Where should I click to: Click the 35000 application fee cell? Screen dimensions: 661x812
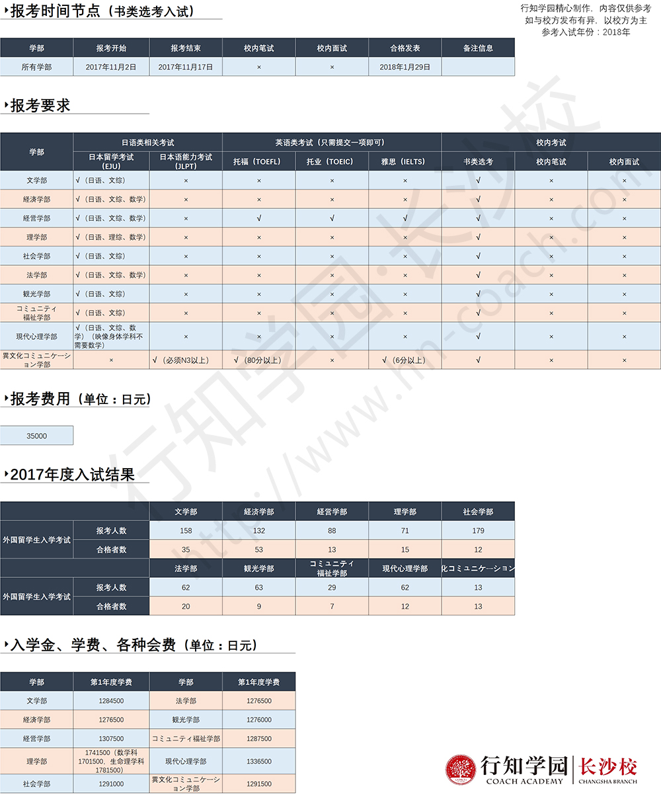[x=36, y=436]
